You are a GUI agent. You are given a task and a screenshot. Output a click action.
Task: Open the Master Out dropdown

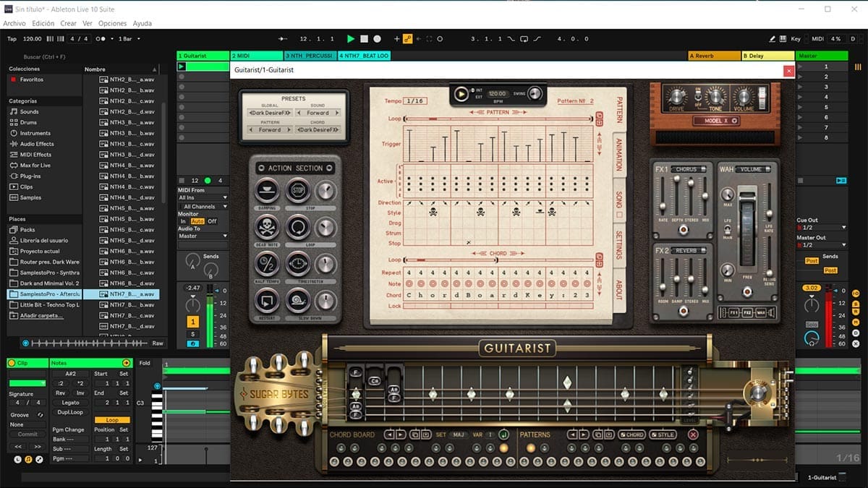pos(821,244)
